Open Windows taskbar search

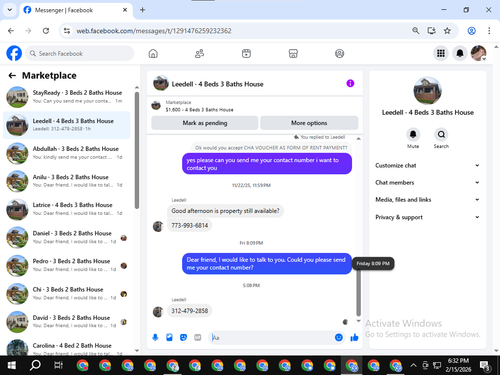[x=35, y=365]
